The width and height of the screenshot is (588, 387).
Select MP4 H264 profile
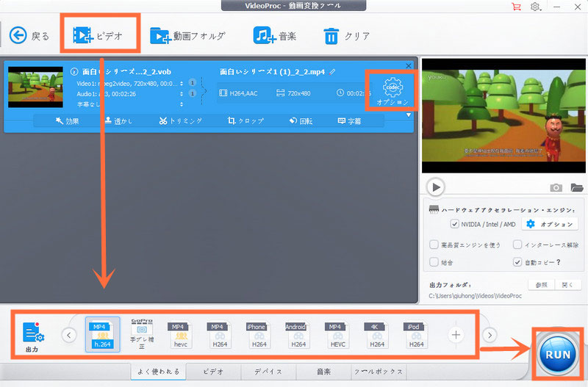[x=220, y=335]
